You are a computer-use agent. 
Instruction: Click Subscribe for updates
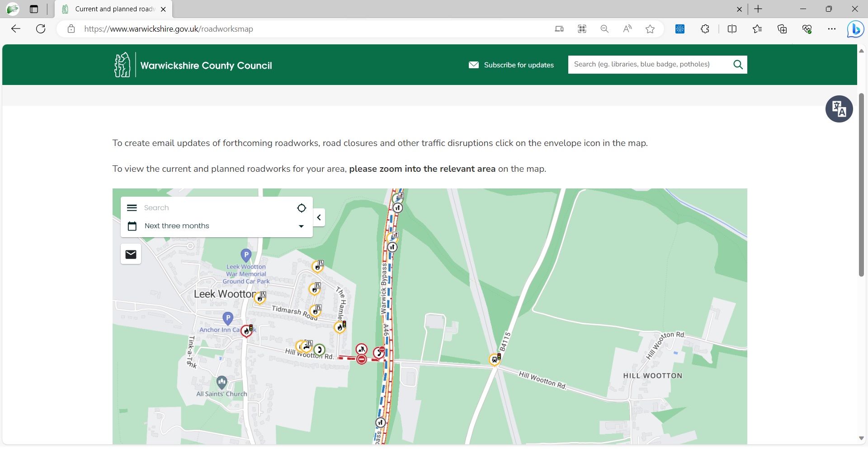[519, 65]
